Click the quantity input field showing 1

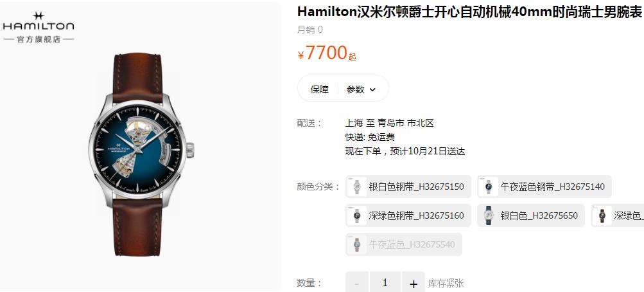click(x=385, y=283)
